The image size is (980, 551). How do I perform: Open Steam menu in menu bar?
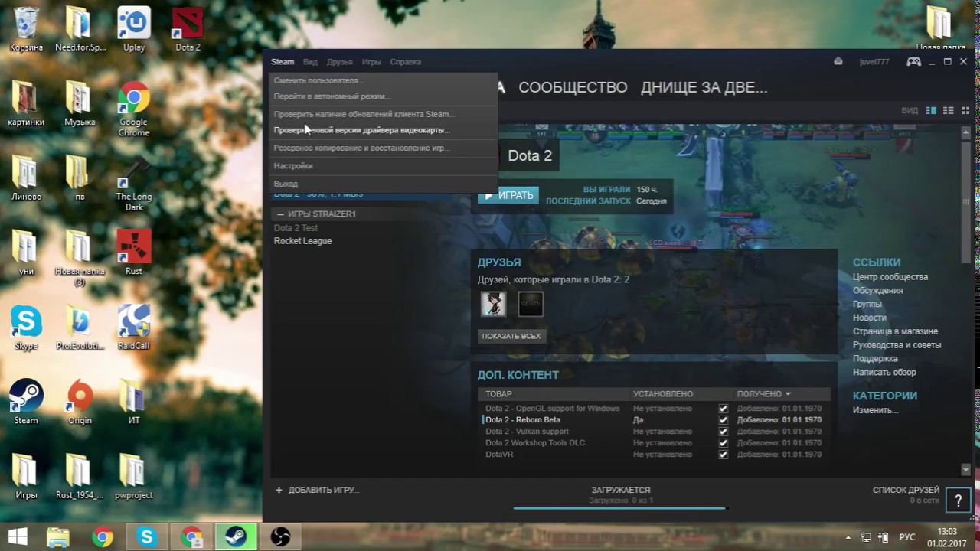point(283,62)
